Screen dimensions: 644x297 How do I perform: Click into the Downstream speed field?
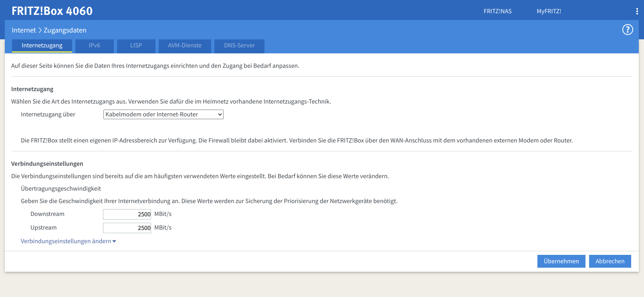pyautogui.click(x=127, y=214)
